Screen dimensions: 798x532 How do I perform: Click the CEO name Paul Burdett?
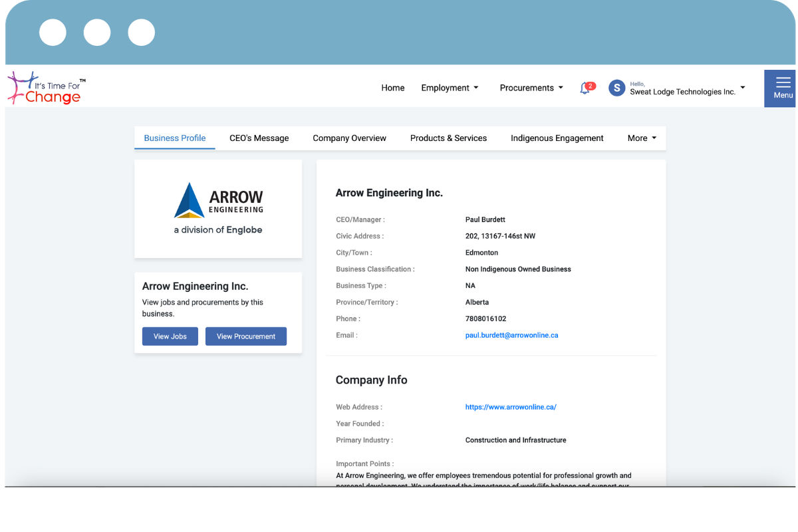[485, 219]
